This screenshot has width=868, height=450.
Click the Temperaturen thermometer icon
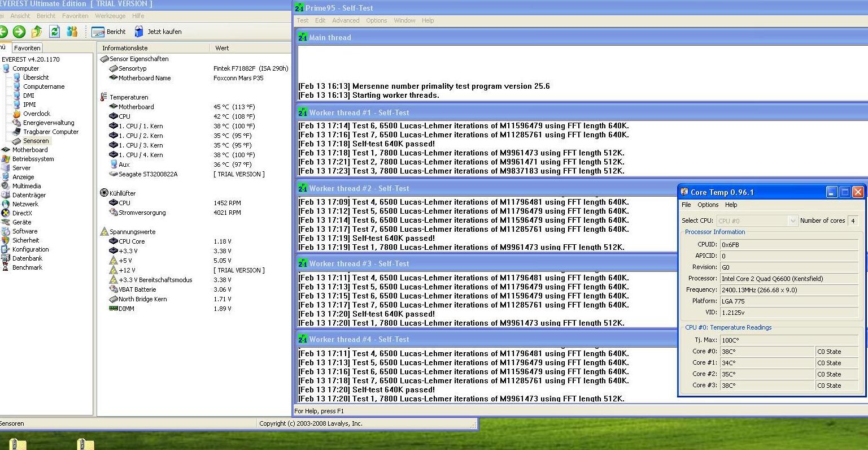[x=104, y=97]
